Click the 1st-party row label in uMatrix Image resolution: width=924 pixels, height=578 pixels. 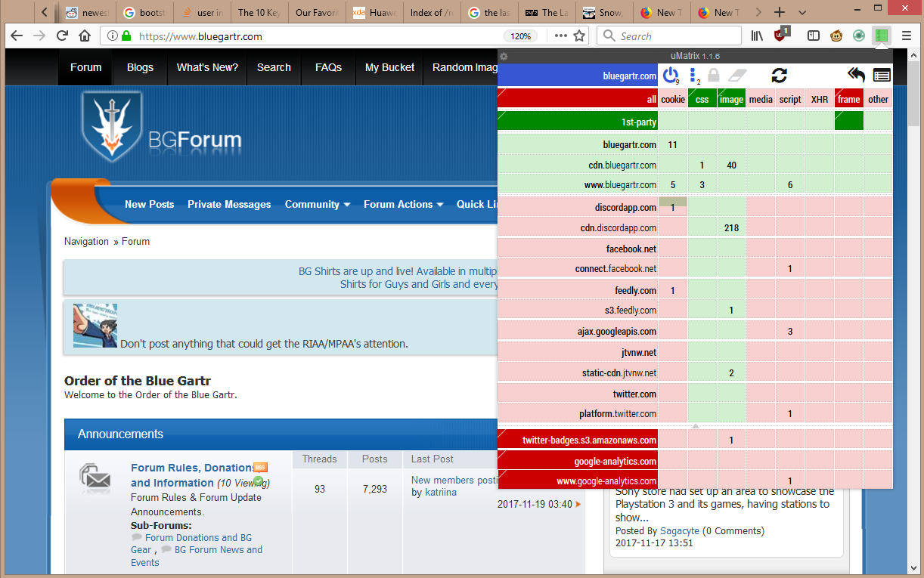[x=577, y=121]
